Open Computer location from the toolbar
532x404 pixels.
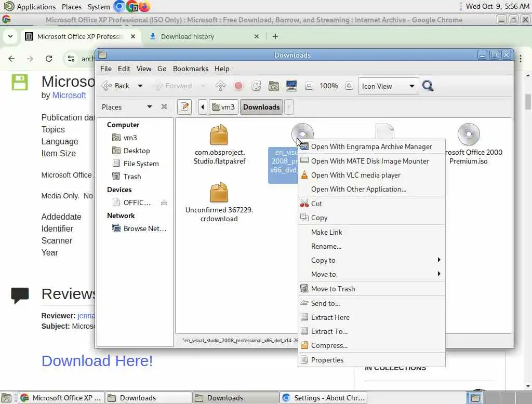[291, 86]
